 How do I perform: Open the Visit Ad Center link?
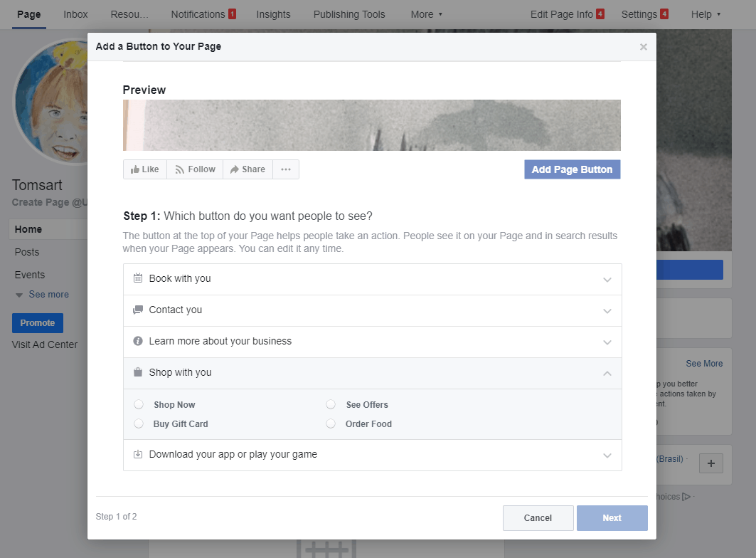pyautogui.click(x=45, y=344)
